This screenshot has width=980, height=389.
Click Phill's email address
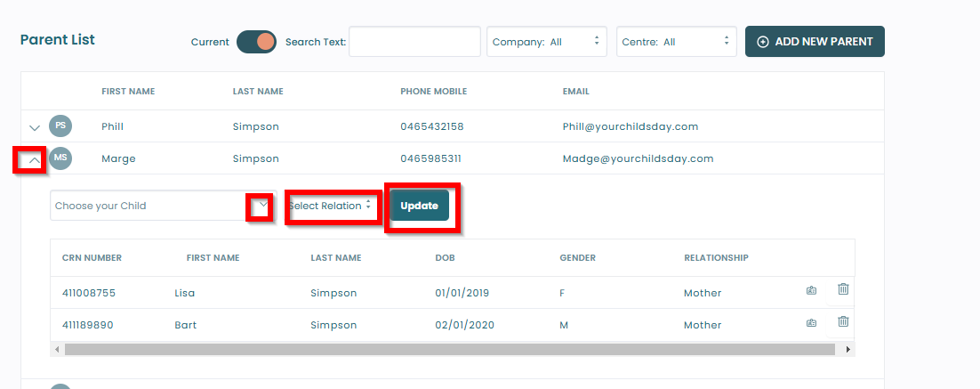(630, 126)
